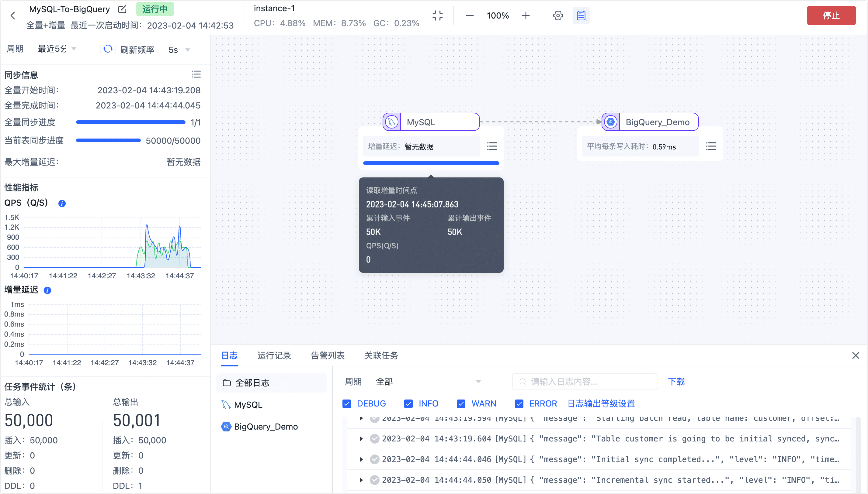Uncheck the DEBUG log level checkbox
This screenshot has height=494, width=868.
pos(346,403)
